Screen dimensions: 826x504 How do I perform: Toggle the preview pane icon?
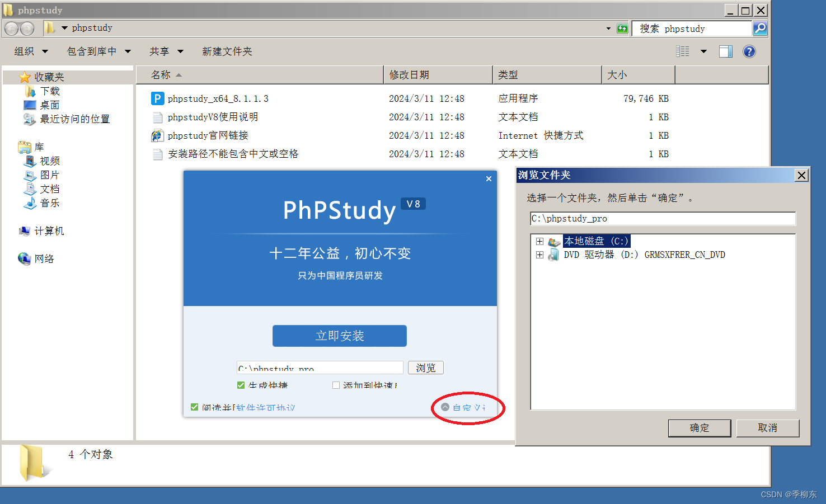pyautogui.click(x=726, y=51)
